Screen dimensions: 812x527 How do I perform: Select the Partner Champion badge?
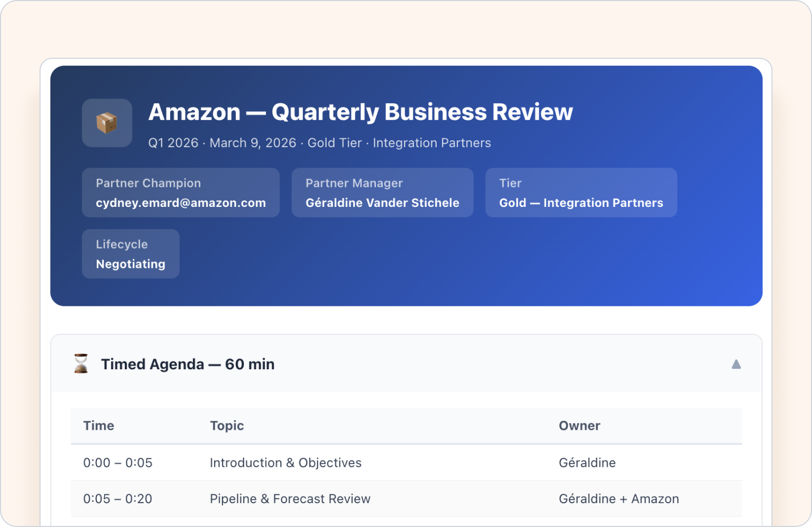tap(180, 193)
